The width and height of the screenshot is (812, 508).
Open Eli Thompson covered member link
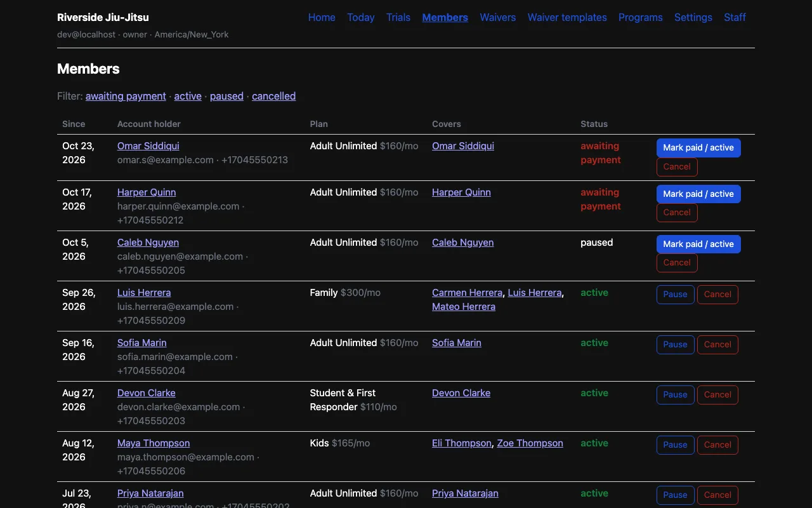click(462, 443)
